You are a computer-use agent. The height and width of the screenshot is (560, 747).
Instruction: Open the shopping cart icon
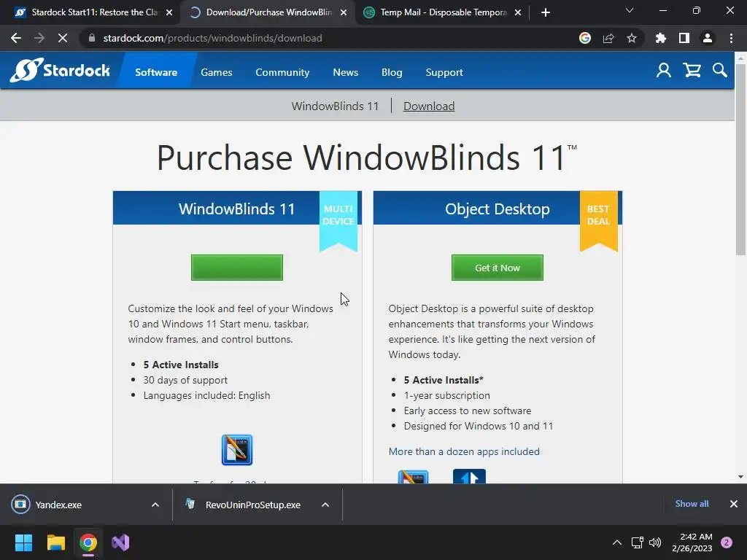(692, 71)
